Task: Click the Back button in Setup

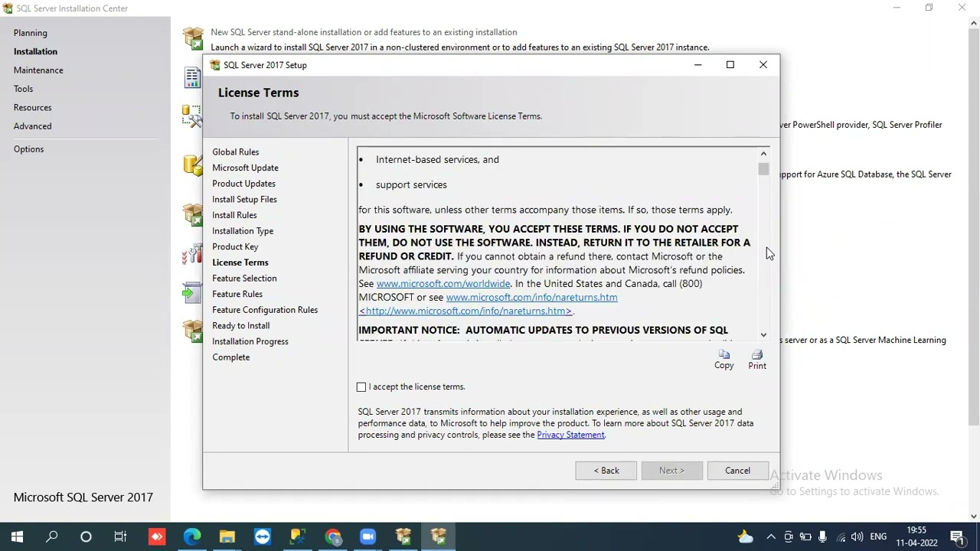Action: pos(606,471)
